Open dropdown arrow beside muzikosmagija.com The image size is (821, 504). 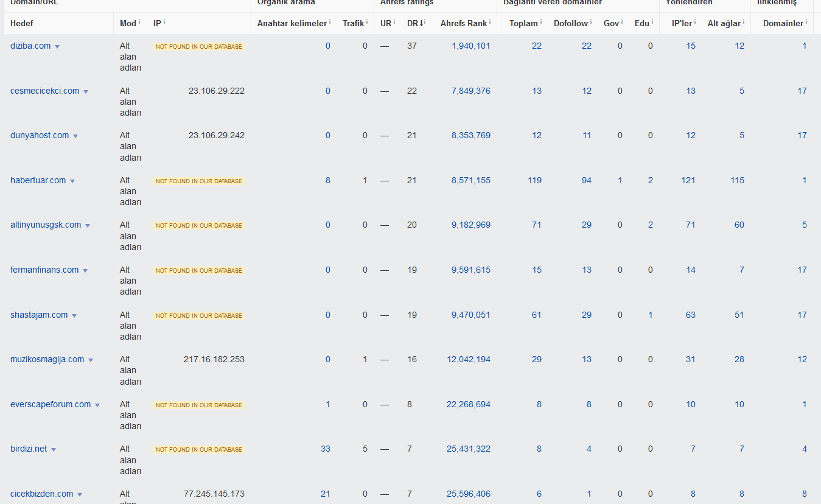pyautogui.click(x=91, y=360)
